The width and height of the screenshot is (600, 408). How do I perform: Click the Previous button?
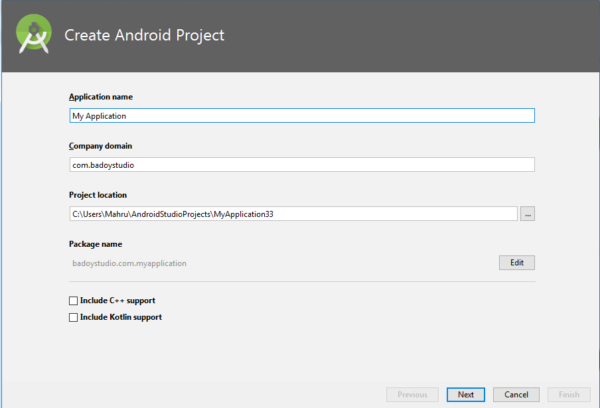[412, 394]
